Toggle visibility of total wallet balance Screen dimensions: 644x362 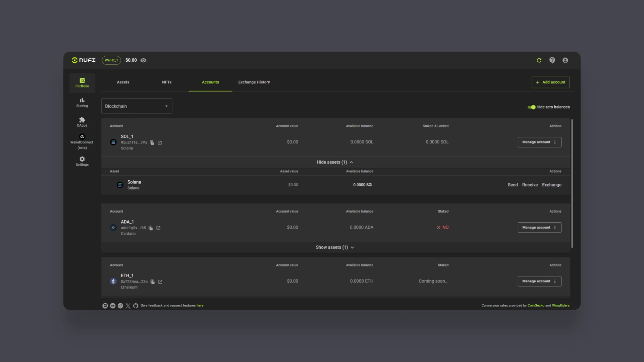143,60
